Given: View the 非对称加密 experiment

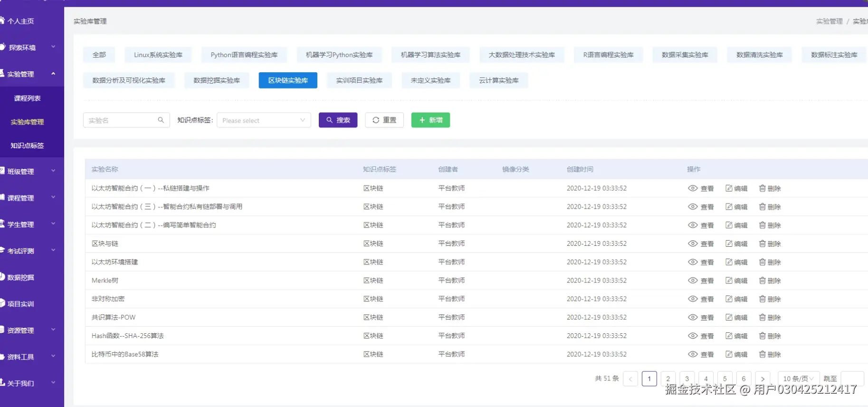Looking at the screenshot, I should (701, 299).
